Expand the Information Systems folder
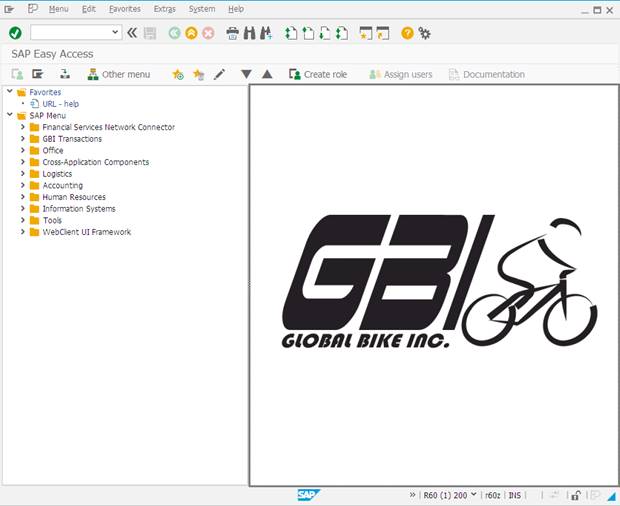This screenshot has height=506, width=620. (23, 208)
